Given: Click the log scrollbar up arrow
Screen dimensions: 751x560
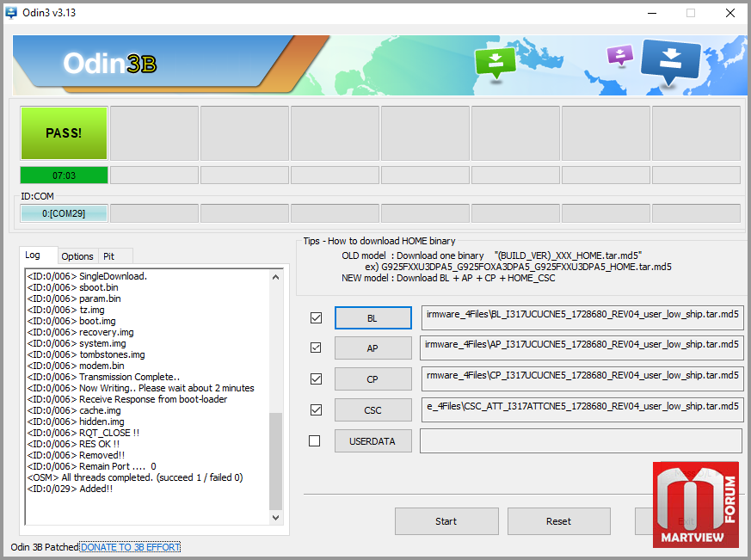Looking at the screenshot, I should tap(275, 277).
